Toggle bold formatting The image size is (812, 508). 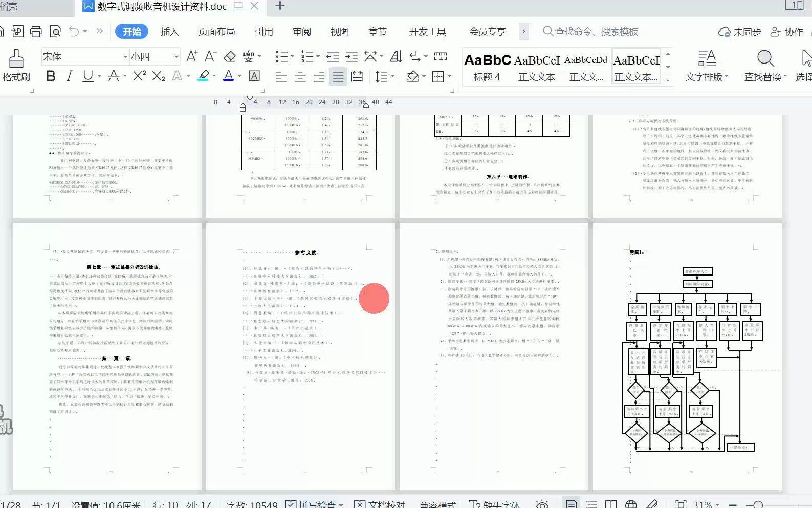click(x=51, y=76)
